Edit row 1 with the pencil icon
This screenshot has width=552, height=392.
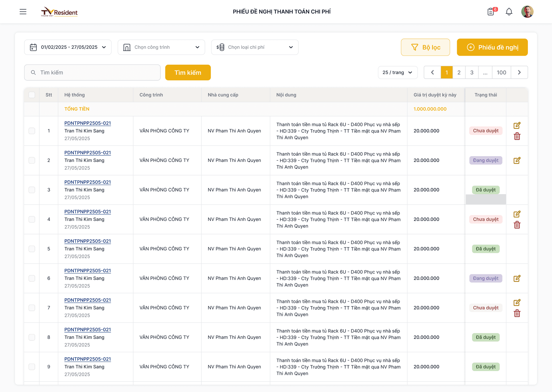click(517, 125)
